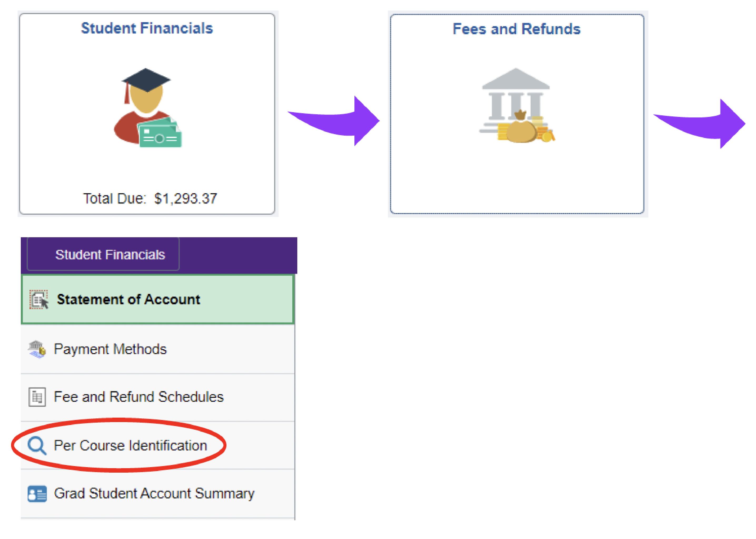Click the graduate with card icon
This screenshot has height=539, width=756.
(148, 108)
